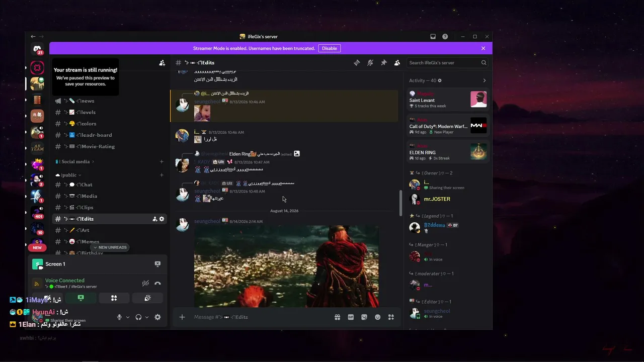Open activities launcher in voice panel
Image resolution: width=644 pixels, height=362 pixels.
pos(114,298)
